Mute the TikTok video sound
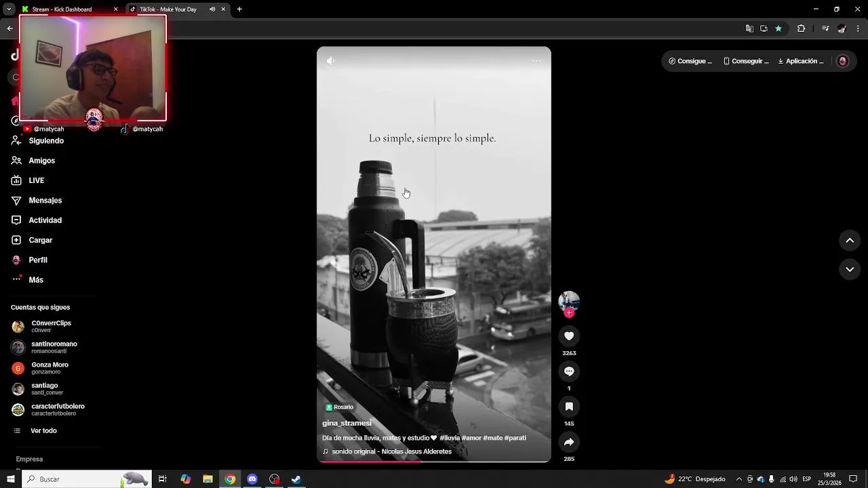The image size is (868, 488). pos(330,61)
